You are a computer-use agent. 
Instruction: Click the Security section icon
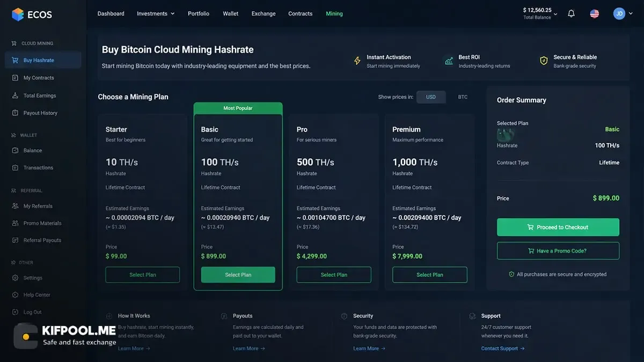[344, 316]
